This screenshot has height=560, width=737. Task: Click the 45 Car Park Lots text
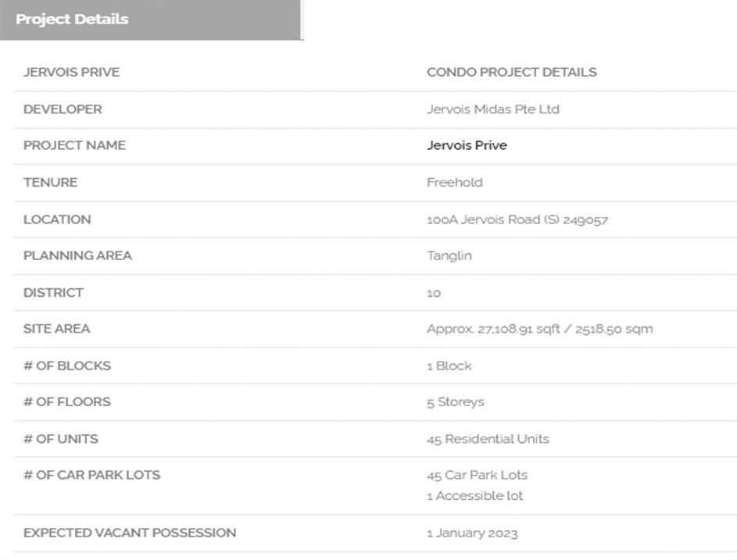click(x=477, y=475)
